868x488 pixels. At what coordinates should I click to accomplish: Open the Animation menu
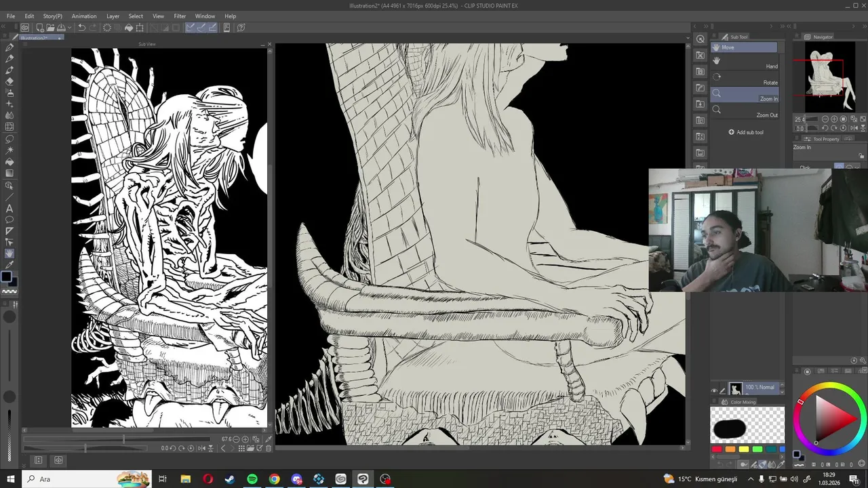84,16
